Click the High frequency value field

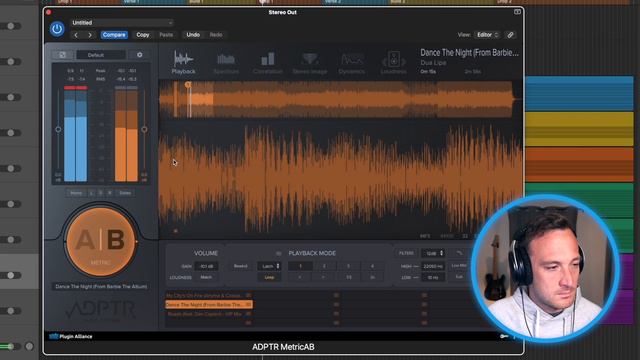click(433, 266)
